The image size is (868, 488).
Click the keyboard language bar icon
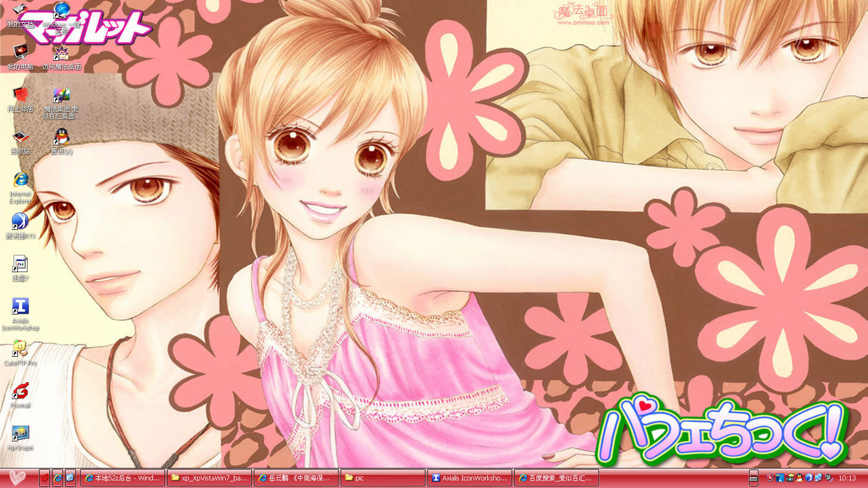754,478
